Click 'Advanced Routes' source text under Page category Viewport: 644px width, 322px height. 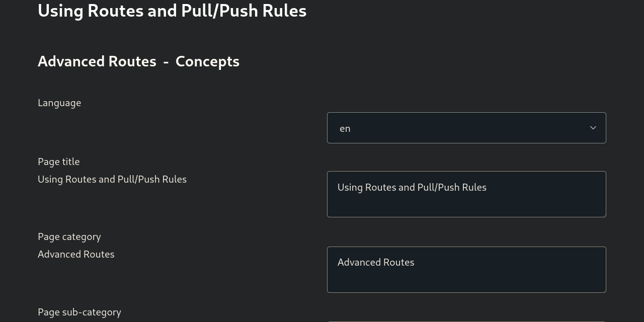pyautogui.click(x=76, y=254)
